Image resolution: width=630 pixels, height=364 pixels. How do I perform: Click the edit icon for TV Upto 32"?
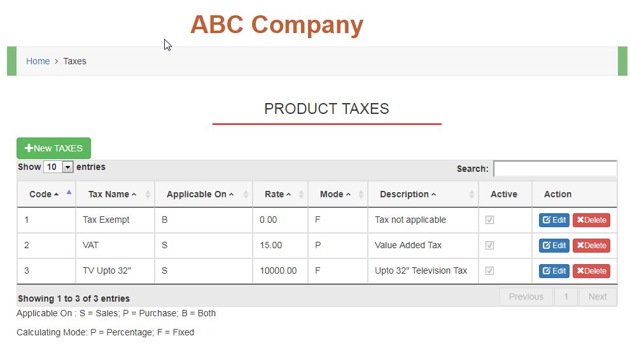547,271
